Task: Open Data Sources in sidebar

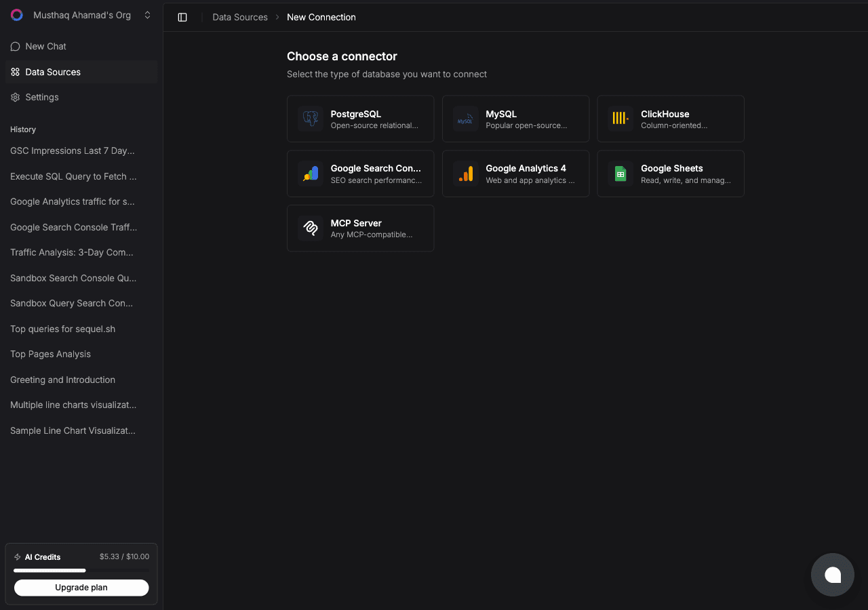Action: [x=81, y=72]
